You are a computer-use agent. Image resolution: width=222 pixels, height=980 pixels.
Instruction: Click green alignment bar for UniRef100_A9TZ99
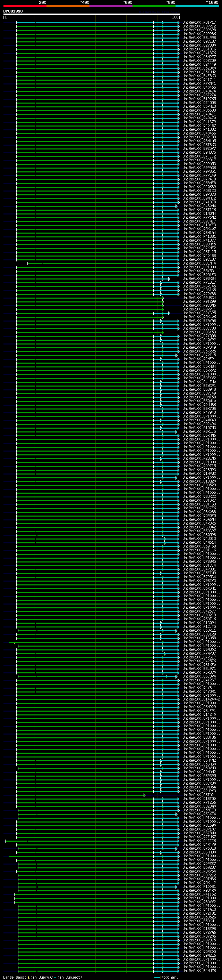pyautogui.click(x=90, y=302)
